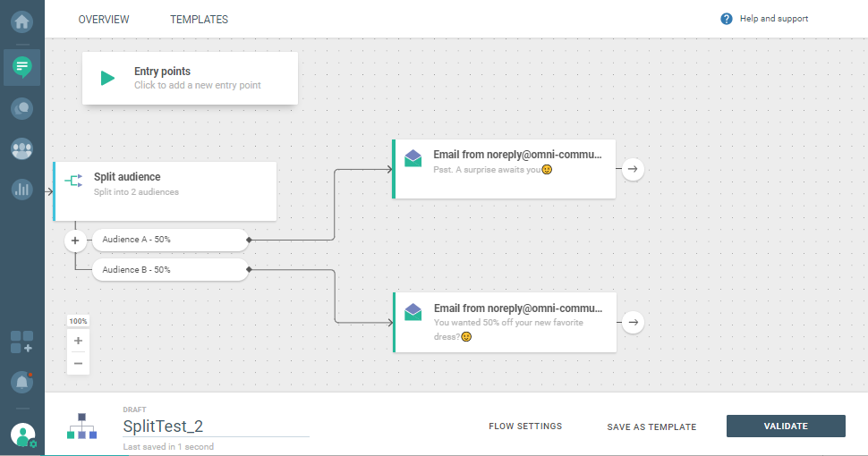The width and height of the screenshot is (868, 456).
Task: Click the Validate button
Action: point(786,426)
